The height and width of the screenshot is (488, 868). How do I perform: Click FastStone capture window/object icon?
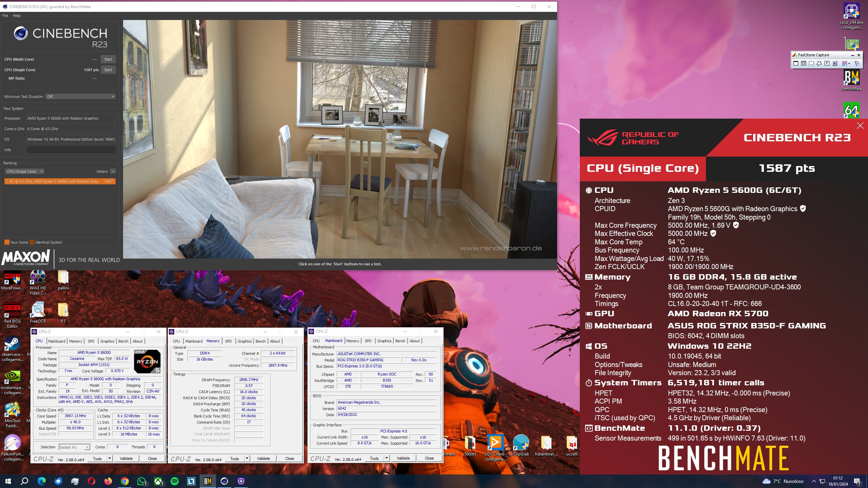[x=804, y=63]
